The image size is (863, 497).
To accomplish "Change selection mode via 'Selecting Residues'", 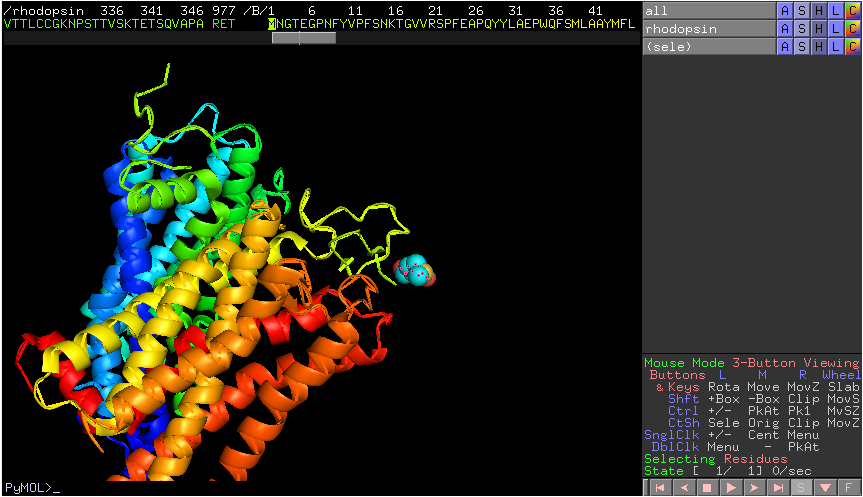I will pos(715,458).
